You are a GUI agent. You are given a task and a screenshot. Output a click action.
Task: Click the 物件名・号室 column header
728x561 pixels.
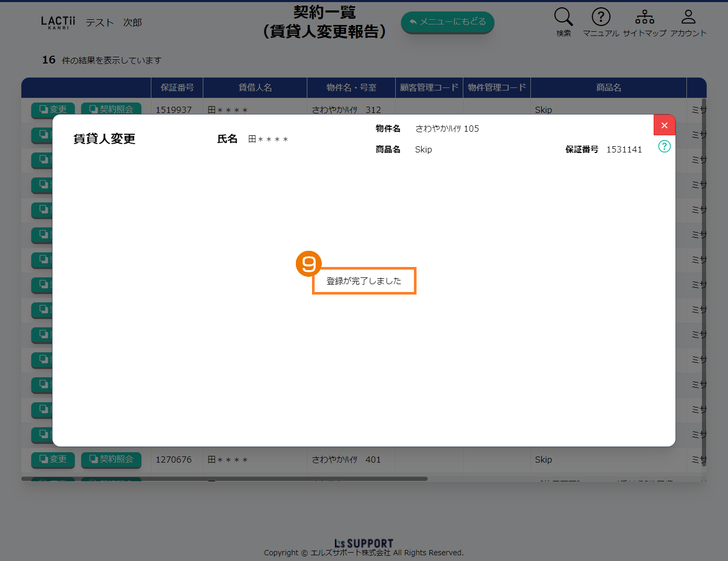point(351,87)
